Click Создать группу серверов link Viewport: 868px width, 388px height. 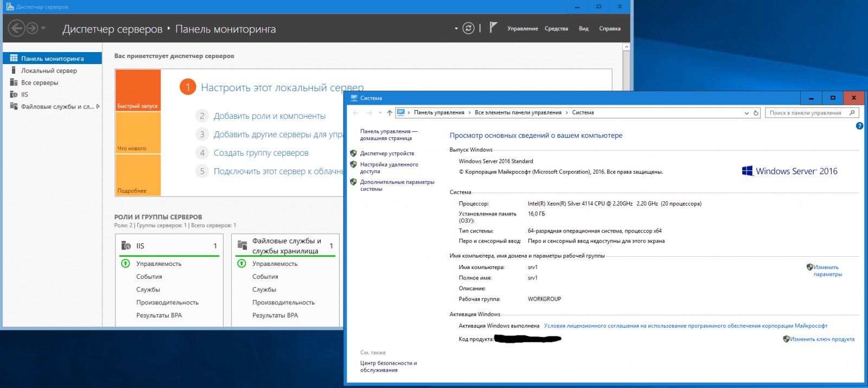tap(261, 153)
